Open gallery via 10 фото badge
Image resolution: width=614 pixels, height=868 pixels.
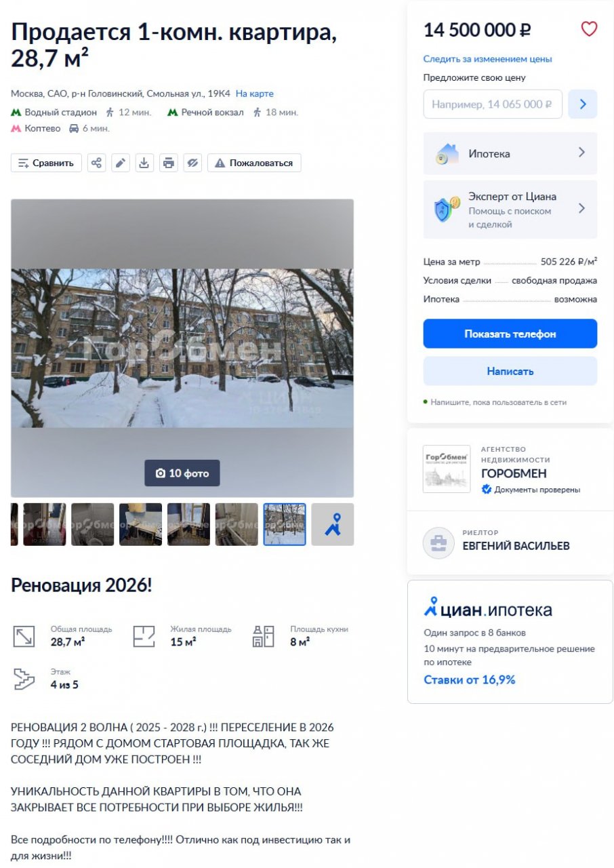point(182,473)
